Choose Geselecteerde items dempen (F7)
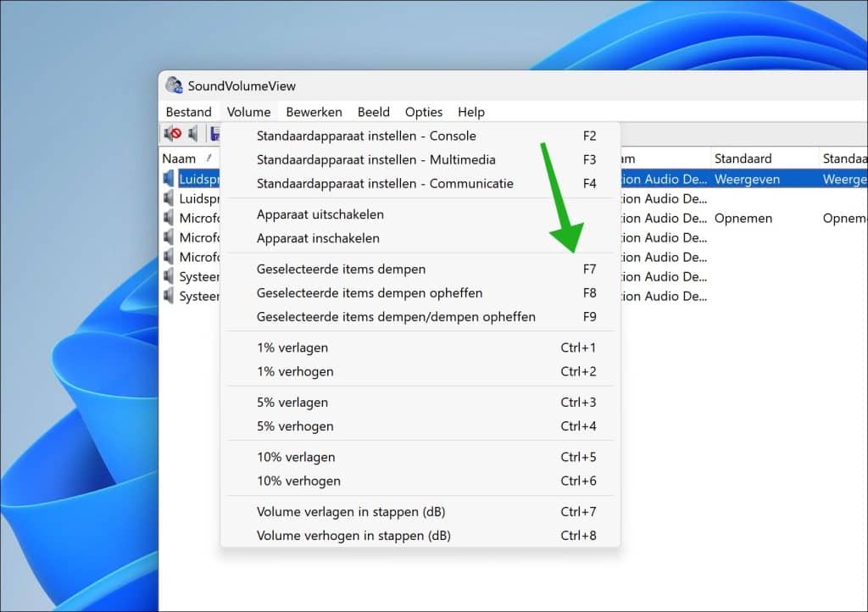 coord(420,269)
